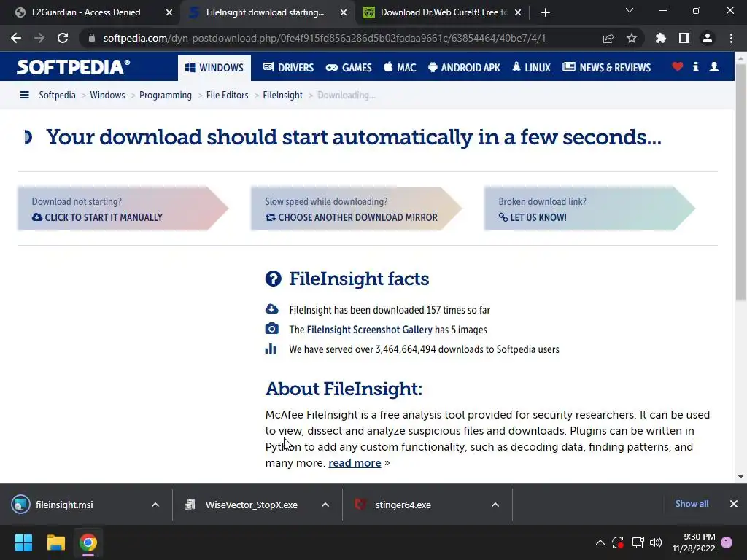Open the fileinsight.msi downloaded file

click(x=64, y=505)
